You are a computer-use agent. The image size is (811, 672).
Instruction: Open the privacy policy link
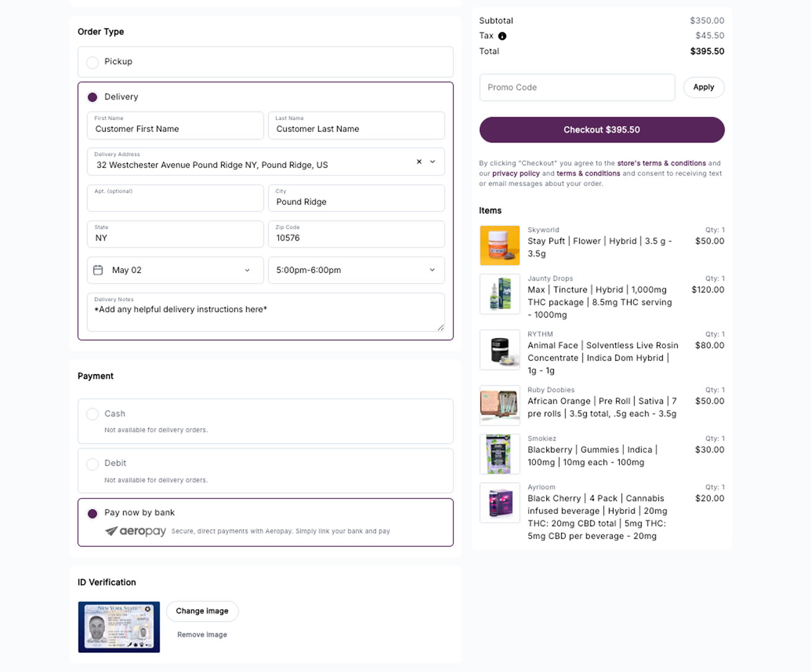tap(516, 174)
